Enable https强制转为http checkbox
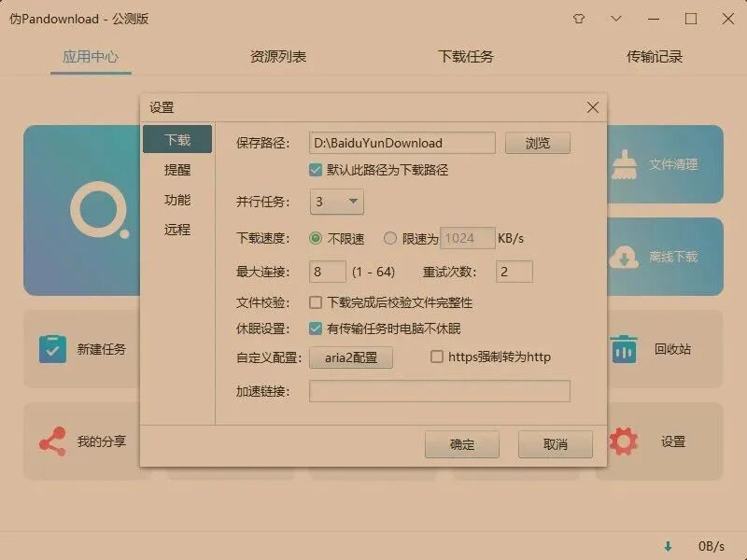 coord(436,357)
